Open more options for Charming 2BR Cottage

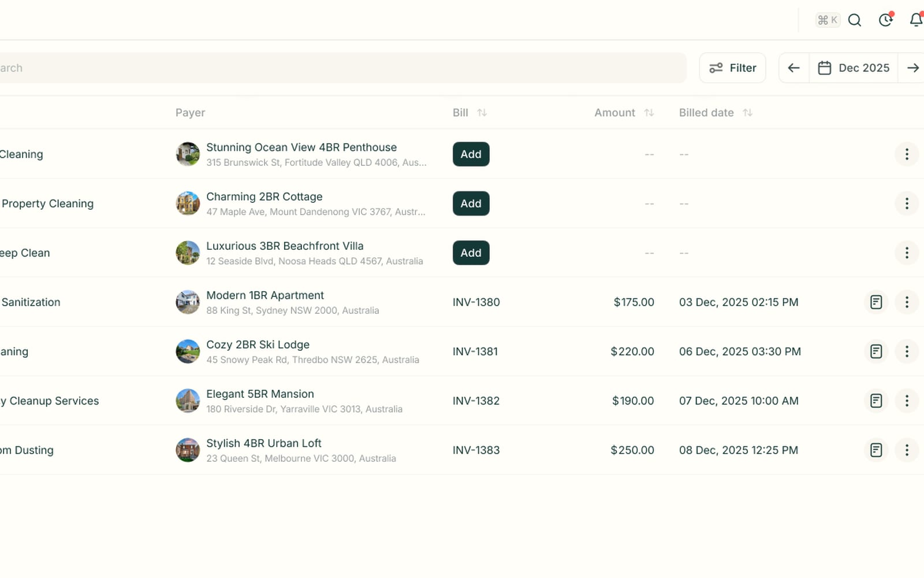[907, 203]
